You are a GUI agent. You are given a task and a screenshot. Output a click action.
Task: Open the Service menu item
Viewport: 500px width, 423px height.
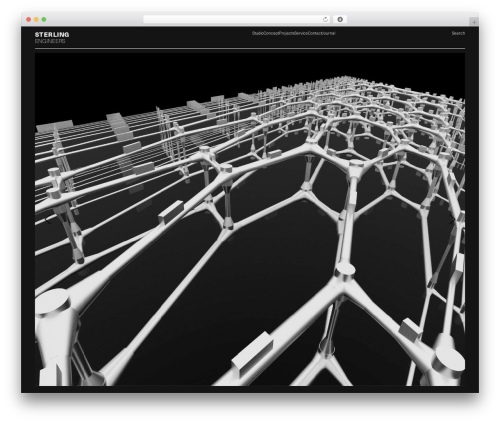(301, 33)
